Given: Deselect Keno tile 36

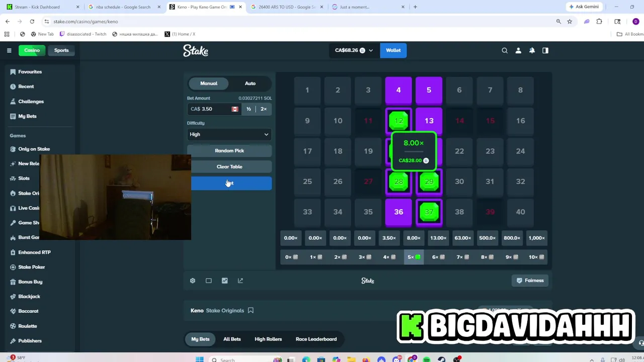Looking at the screenshot, I should pyautogui.click(x=398, y=212).
